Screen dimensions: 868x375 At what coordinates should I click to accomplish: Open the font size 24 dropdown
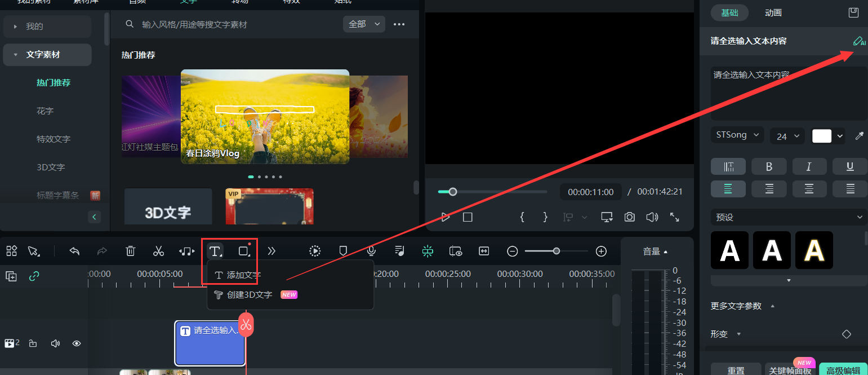[x=787, y=136]
